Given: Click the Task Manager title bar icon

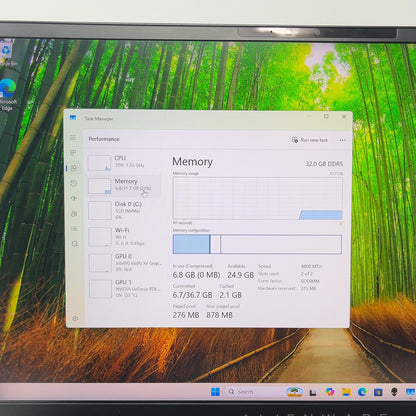Looking at the screenshot, I should [x=73, y=118].
